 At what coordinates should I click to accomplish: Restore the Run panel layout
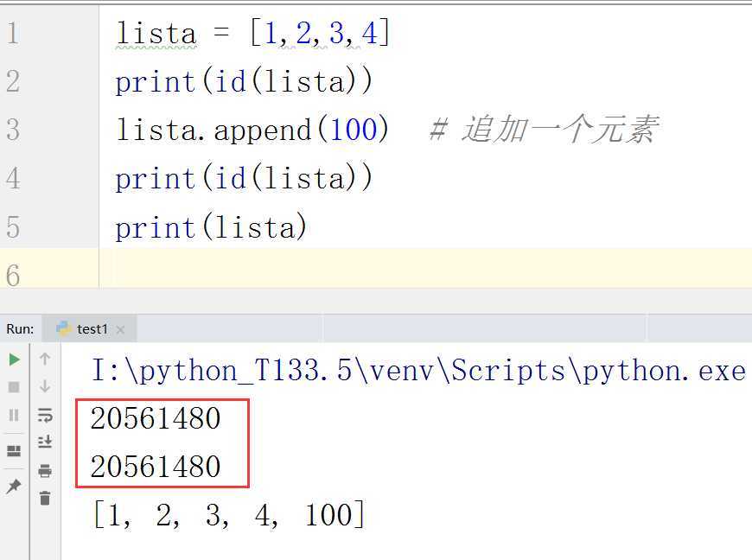(14, 450)
